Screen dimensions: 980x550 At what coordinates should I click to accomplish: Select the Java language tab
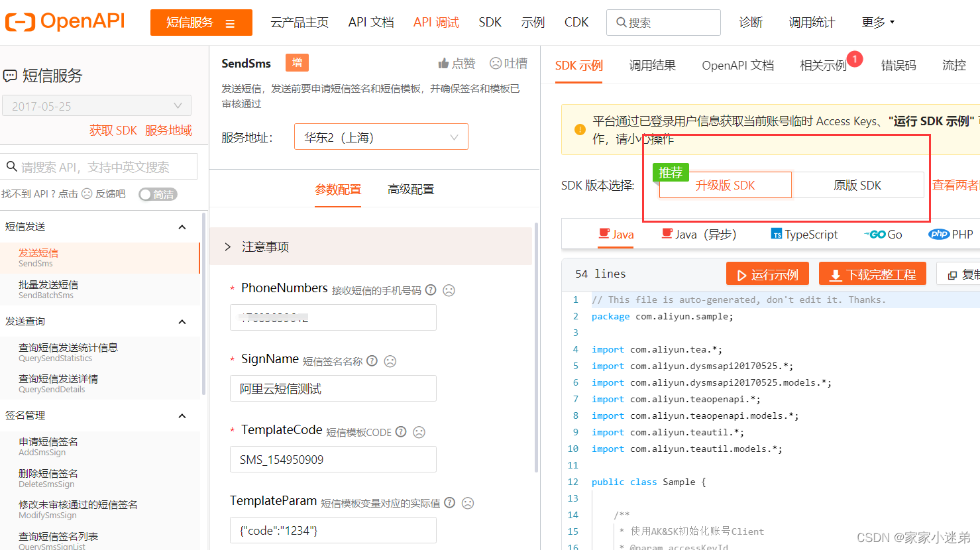pos(616,234)
